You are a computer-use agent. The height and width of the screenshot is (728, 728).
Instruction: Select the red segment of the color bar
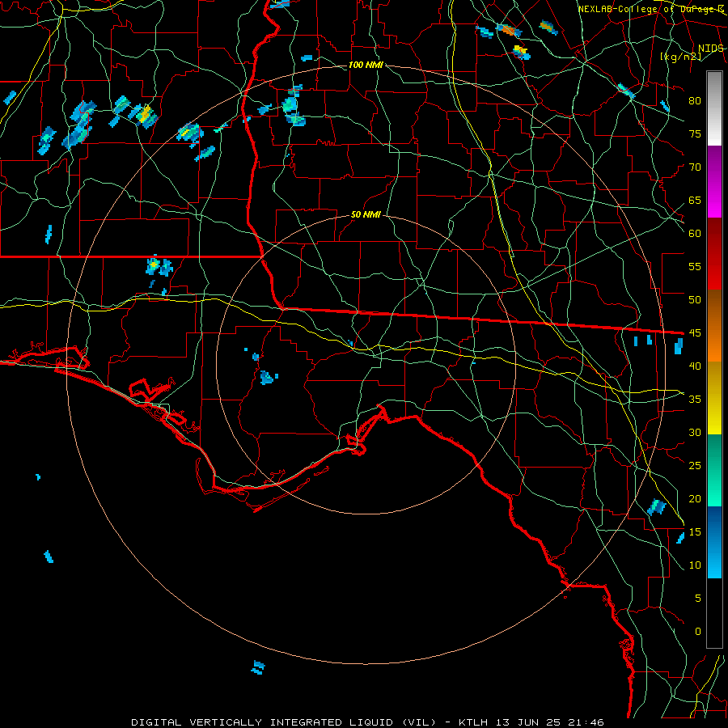pyautogui.click(x=714, y=253)
